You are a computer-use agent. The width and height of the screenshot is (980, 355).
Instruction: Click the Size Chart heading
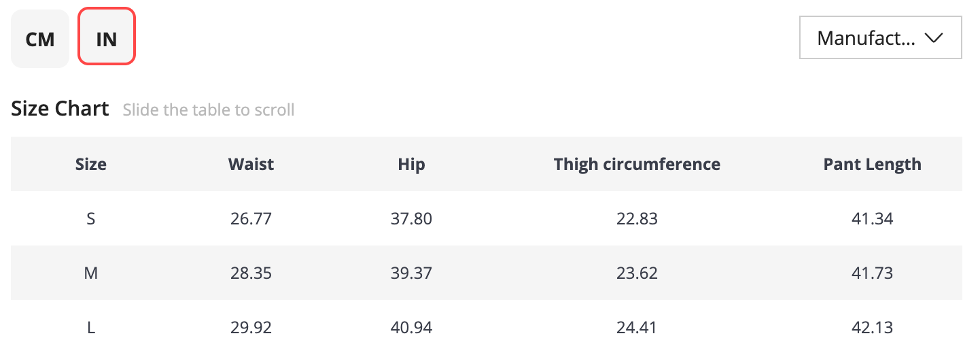pyautogui.click(x=60, y=109)
